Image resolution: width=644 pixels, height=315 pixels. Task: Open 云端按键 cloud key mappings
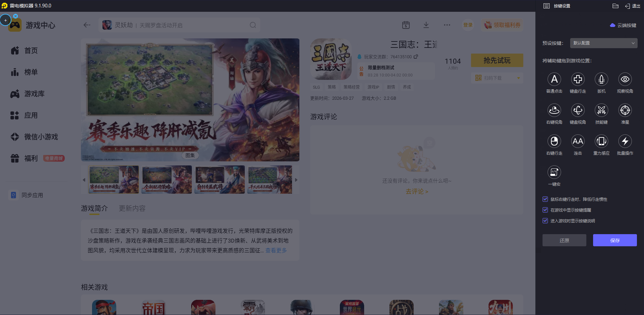[x=623, y=25]
